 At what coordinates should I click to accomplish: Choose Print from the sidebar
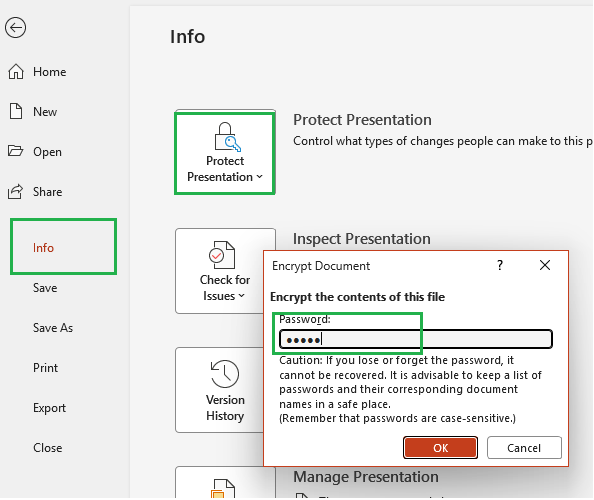[45, 368]
